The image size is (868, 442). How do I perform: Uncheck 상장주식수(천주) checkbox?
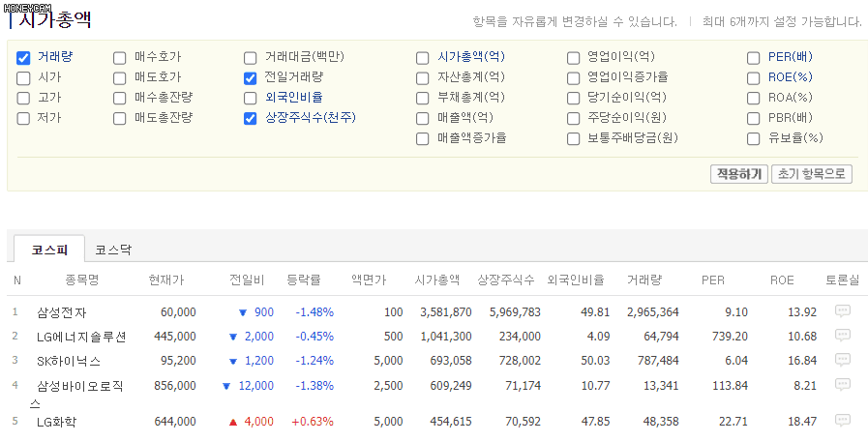251,118
